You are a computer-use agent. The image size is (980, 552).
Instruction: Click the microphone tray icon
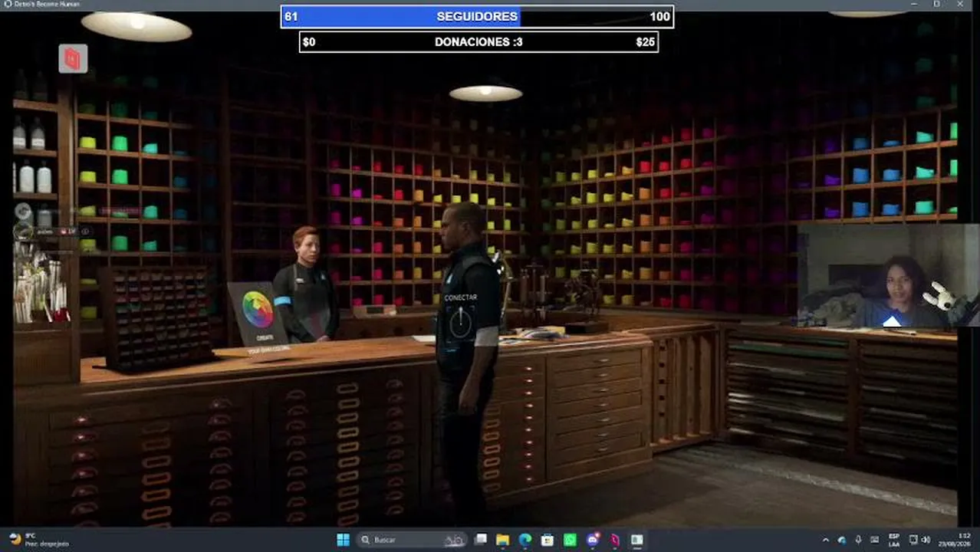pos(858,540)
